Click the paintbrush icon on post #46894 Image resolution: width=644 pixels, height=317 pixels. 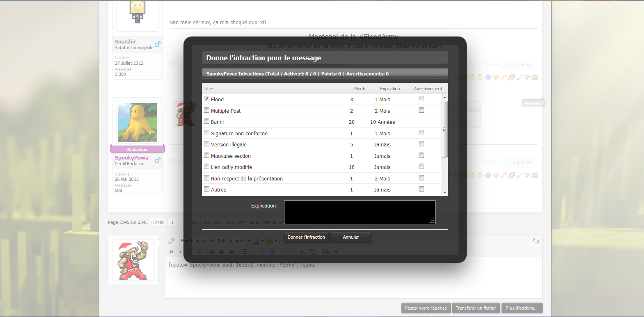coord(519,77)
